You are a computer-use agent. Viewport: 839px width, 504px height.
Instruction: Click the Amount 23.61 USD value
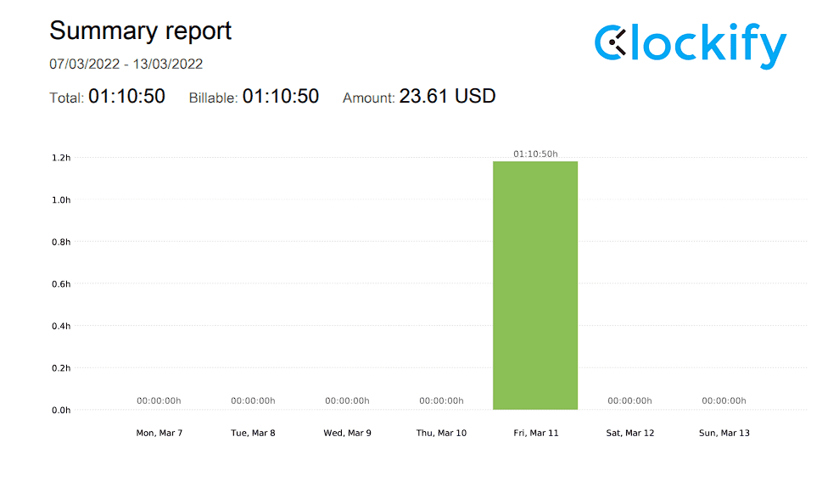[447, 97]
